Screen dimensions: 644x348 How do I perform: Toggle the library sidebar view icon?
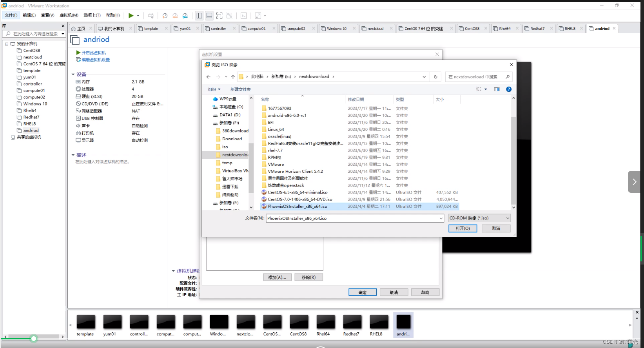pos(199,16)
